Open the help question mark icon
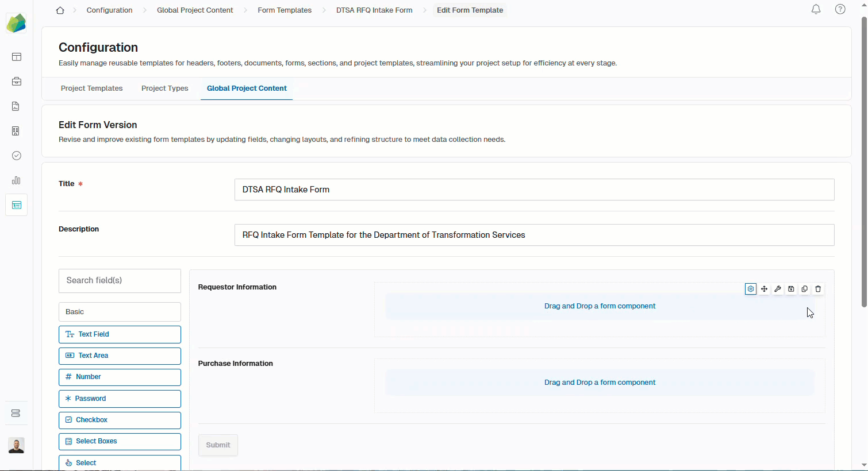Screen dimensions: 868x471 (x=840, y=9)
